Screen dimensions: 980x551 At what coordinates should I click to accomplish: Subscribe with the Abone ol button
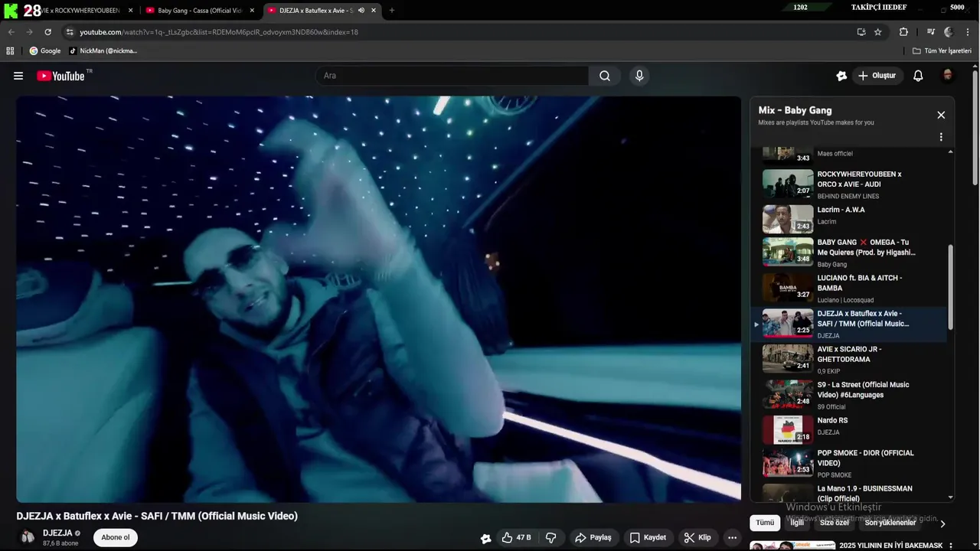pos(116,537)
